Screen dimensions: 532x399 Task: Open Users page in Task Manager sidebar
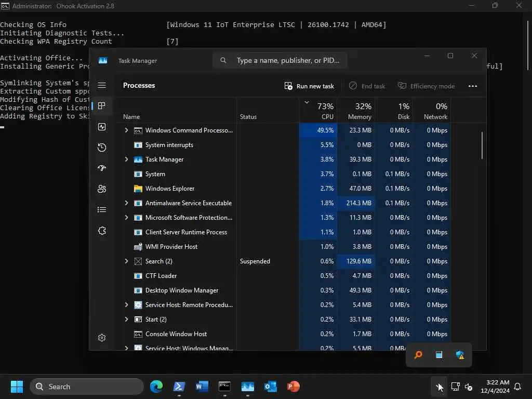coord(102,189)
